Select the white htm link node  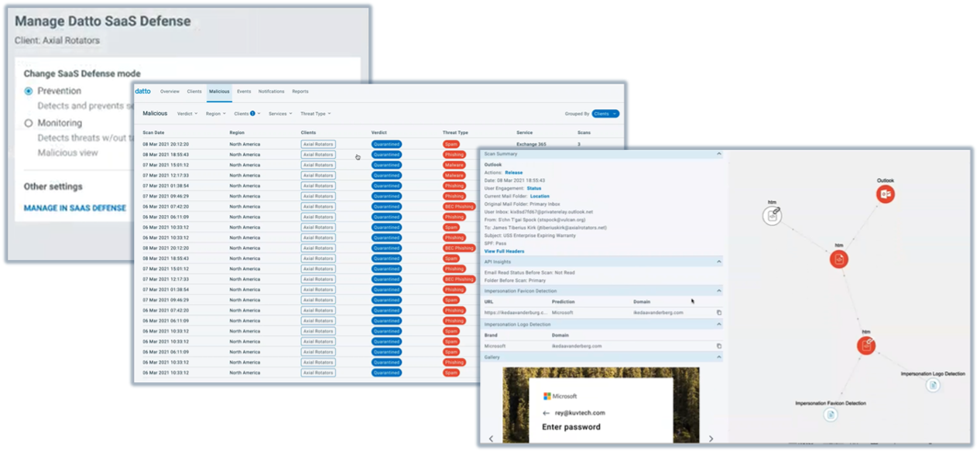click(772, 217)
